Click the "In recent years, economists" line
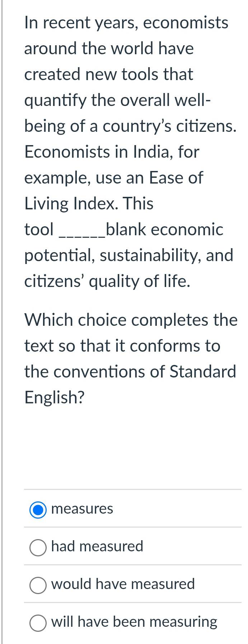 (x=126, y=23)
